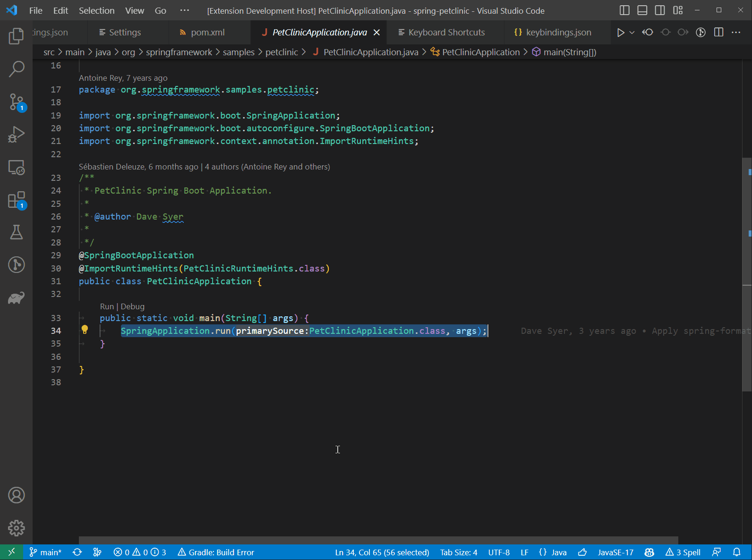752x560 pixels.
Task: Open the Testing flask view
Action: pos(16,232)
